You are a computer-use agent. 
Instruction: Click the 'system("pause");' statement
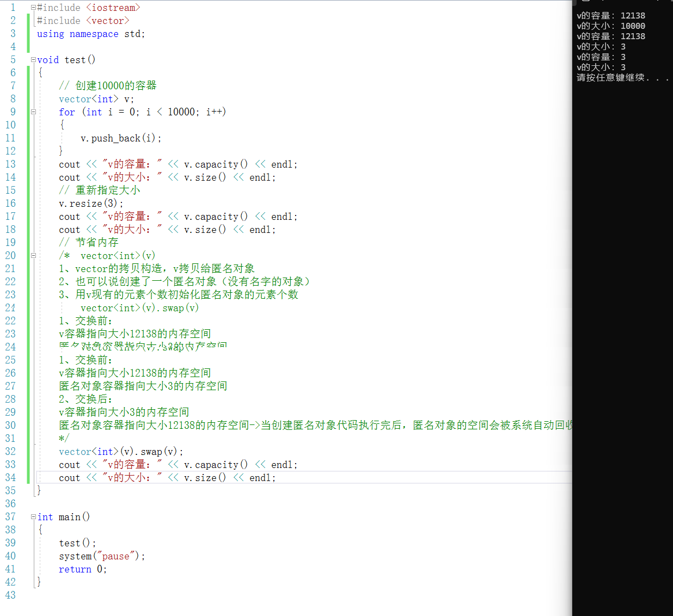coord(102,556)
